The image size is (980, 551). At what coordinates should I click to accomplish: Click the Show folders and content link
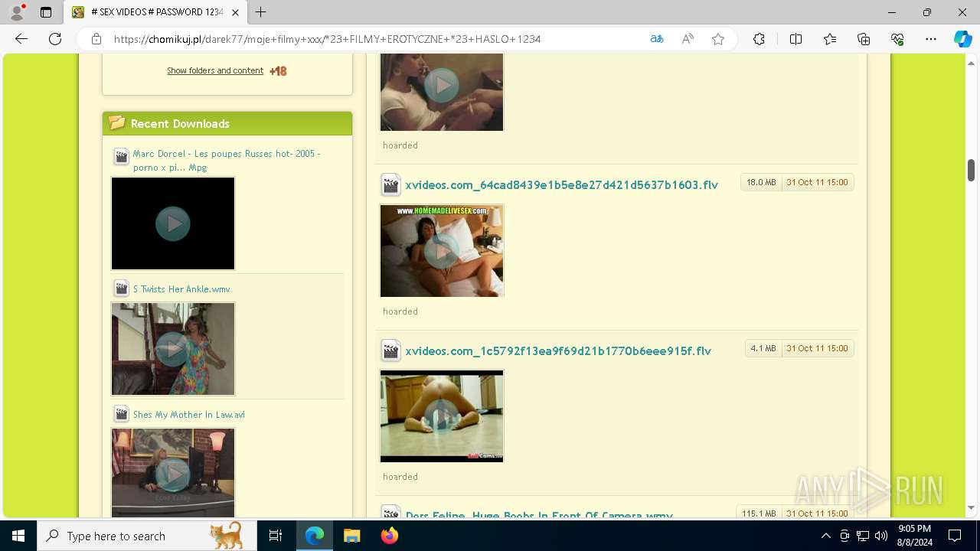(x=215, y=70)
